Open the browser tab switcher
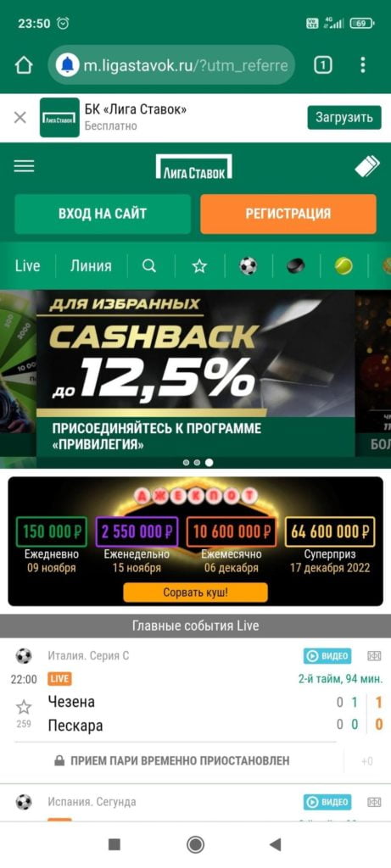Screen dimensions: 391x868 (x=323, y=65)
